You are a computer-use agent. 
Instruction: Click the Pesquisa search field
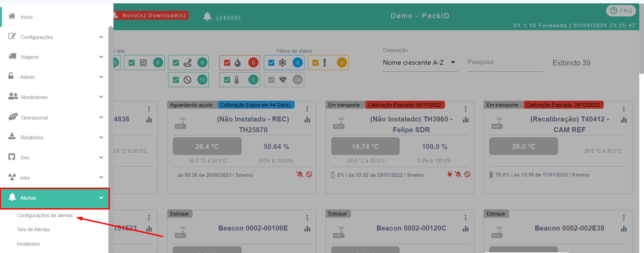(x=505, y=62)
